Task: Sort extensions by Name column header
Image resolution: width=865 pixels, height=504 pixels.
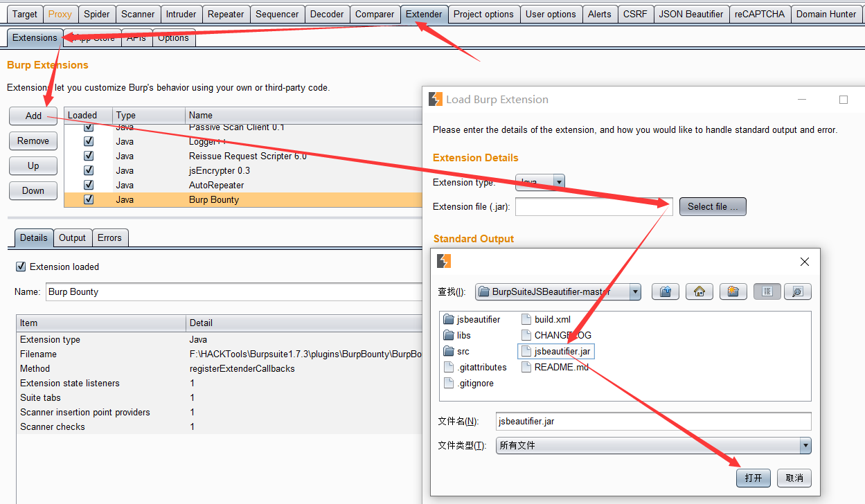Action: (304, 115)
